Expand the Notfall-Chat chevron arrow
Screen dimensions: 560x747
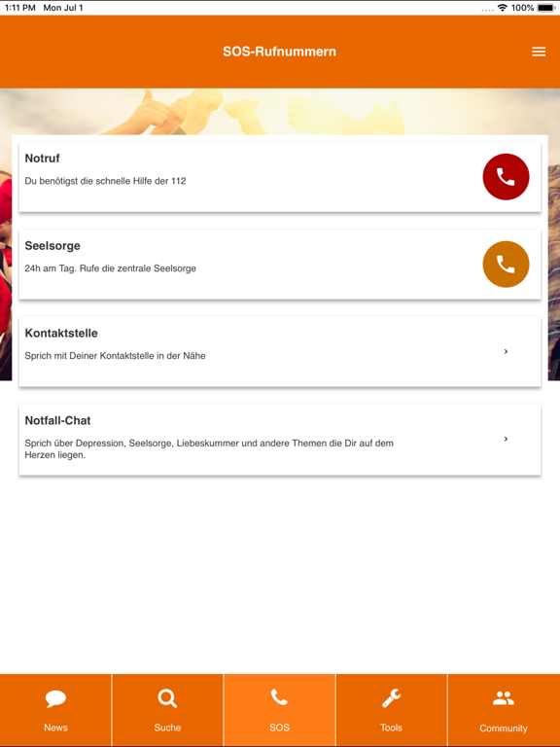click(506, 440)
